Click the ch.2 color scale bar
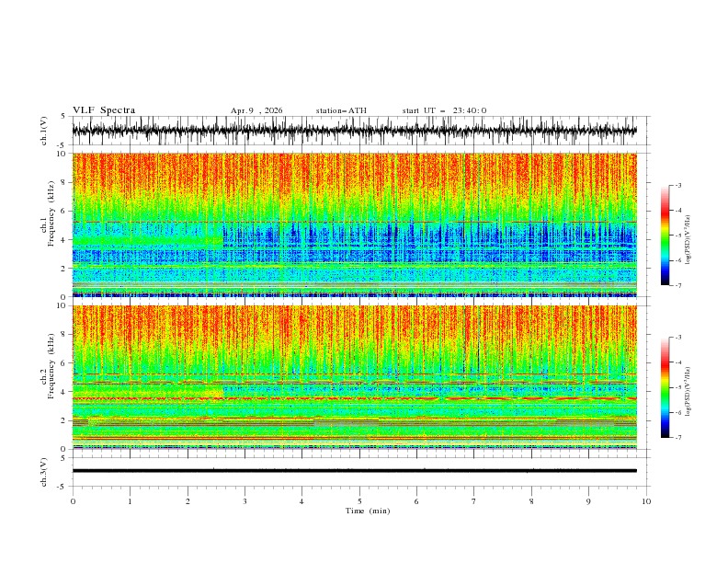Image resolution: width=728 pixels, height=563 pixels. (665, 387)
